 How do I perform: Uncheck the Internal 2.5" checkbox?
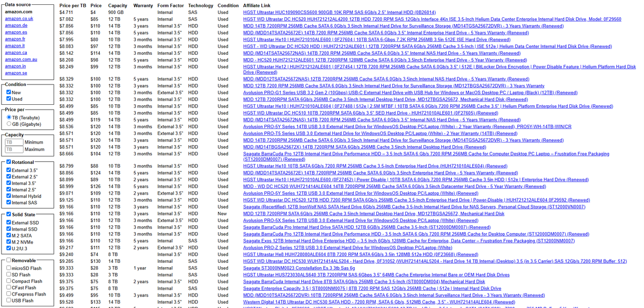9,190
